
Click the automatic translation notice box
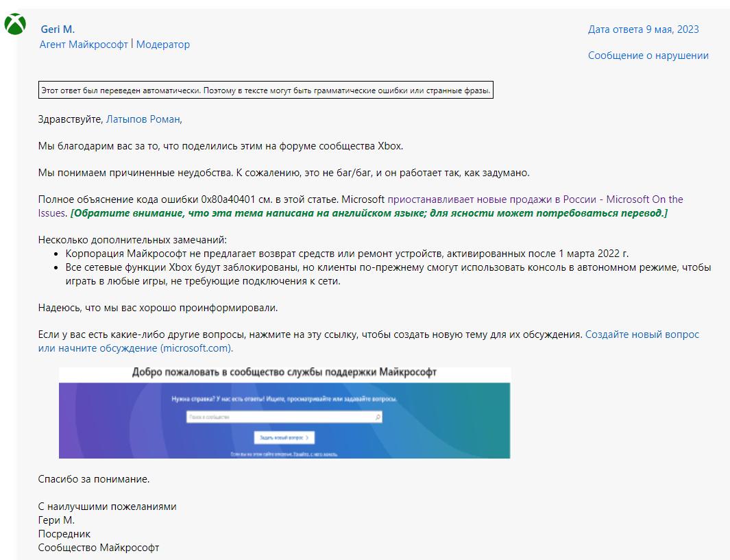click(x=265, y=90)
